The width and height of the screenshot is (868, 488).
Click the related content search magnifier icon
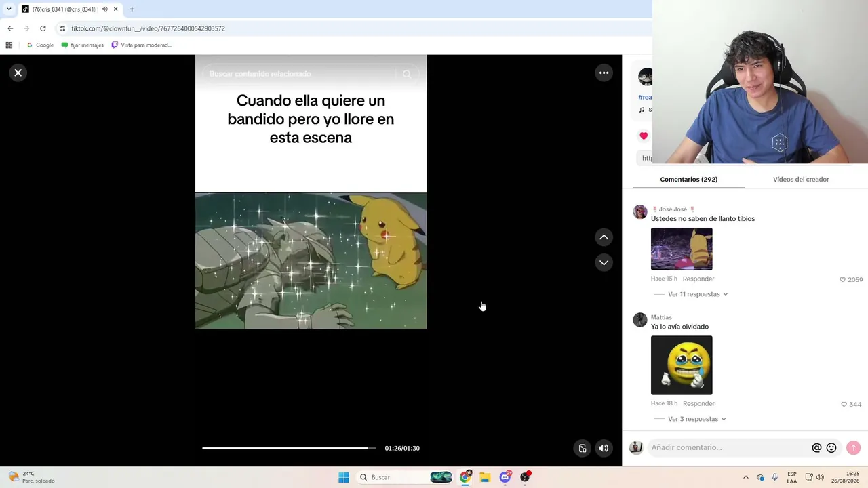pyautogui.click(x=407, y=74)
